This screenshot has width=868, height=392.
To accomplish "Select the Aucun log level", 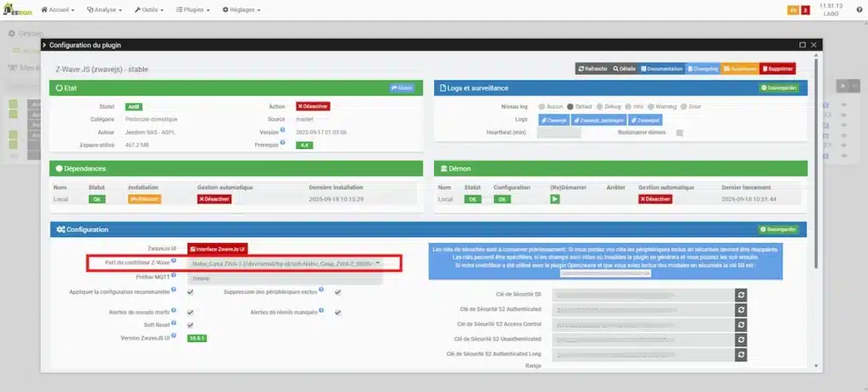I will point(542,106).
